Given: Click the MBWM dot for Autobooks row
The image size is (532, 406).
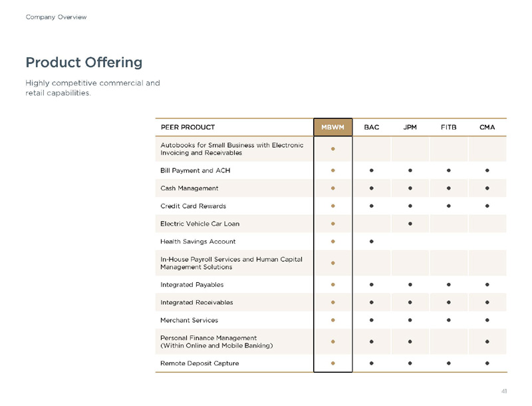Looking at the screenshot, I should pyautogui.click(x=332, y=148).
